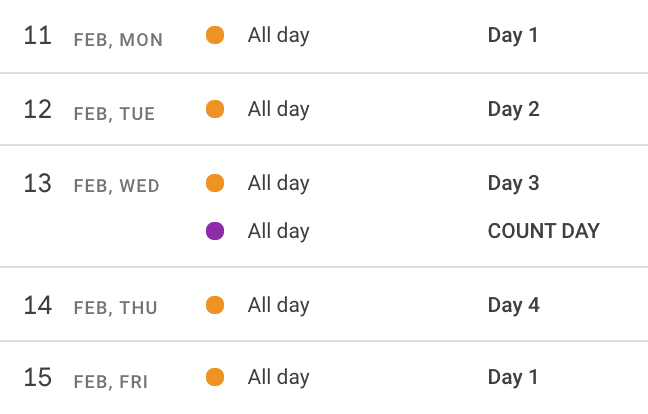Click the FEB, THU date label
Image resolution: width=648 pixels, height=414 pixels.
[x=116, y=308]
